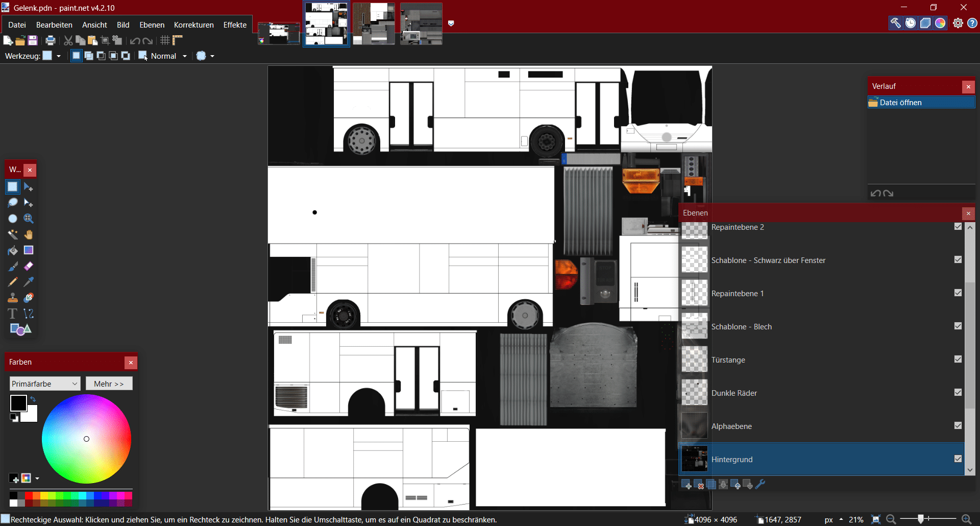This screenshot has height=526, width=980.
Task: Select the Rectangle Select tool
Action: [x=13, y=187]
